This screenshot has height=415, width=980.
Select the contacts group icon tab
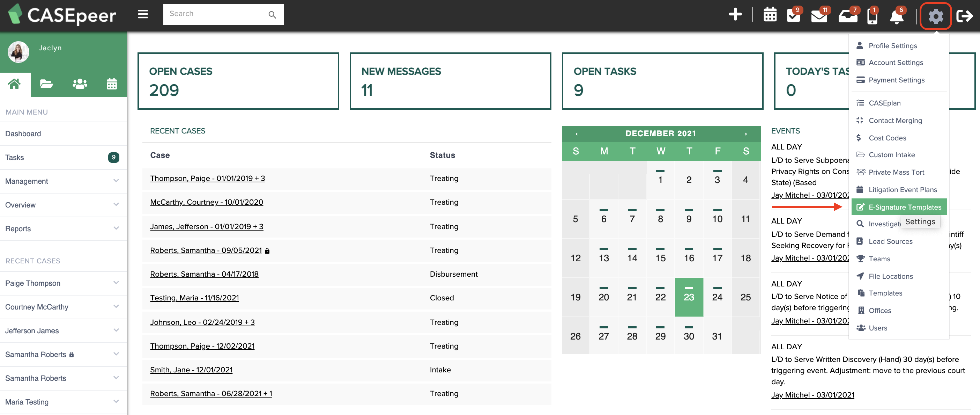(80, 84)
